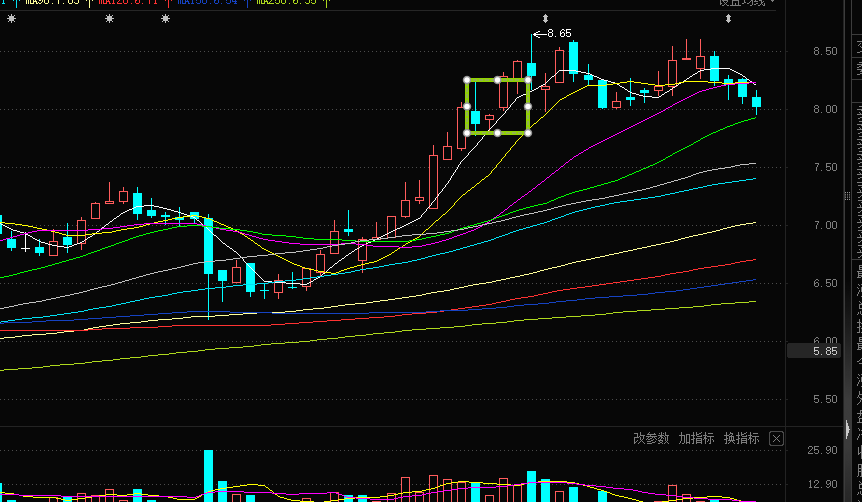Select the right-middle handle of the green rectangle
The width and height of the screenshot is (862, 502).
click(x=528, y=106)
